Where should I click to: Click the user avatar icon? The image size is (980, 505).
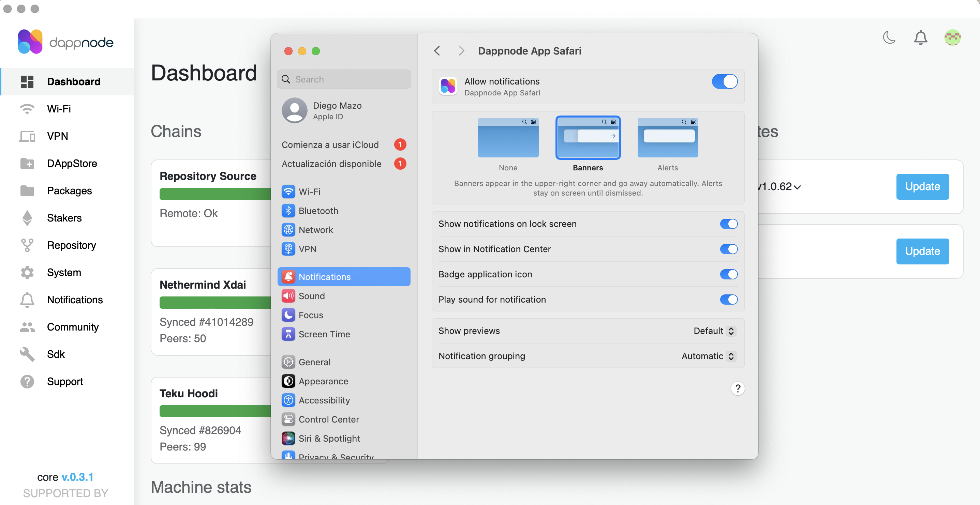click(x=952, y=37)
